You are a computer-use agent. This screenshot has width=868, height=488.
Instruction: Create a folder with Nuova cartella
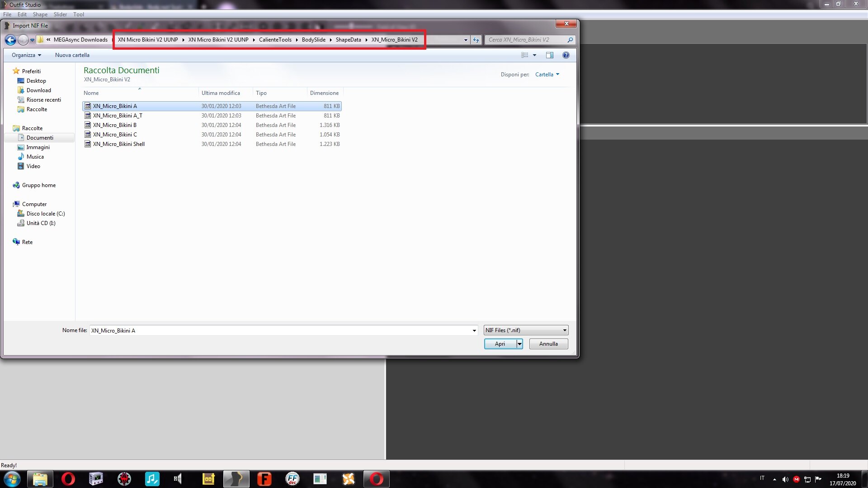(x=72, y=55)
